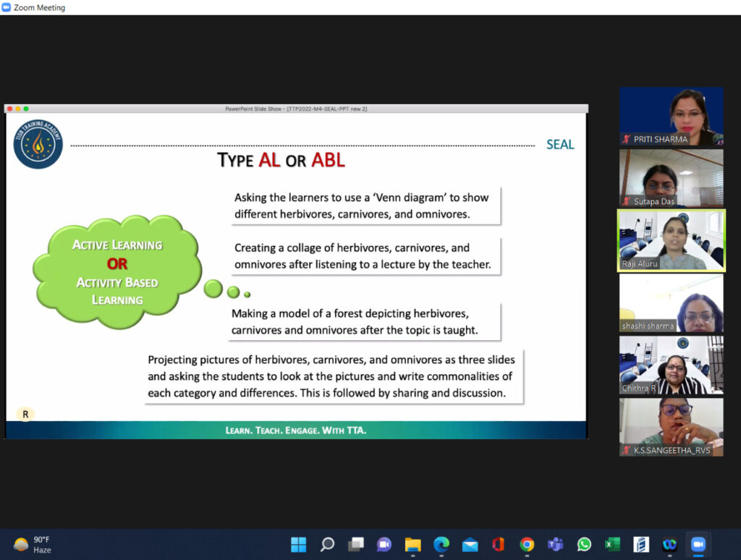The image size is (741, 560).
Task: Launch WhatsApp from the taskbar
Action: tap(584, 545)
